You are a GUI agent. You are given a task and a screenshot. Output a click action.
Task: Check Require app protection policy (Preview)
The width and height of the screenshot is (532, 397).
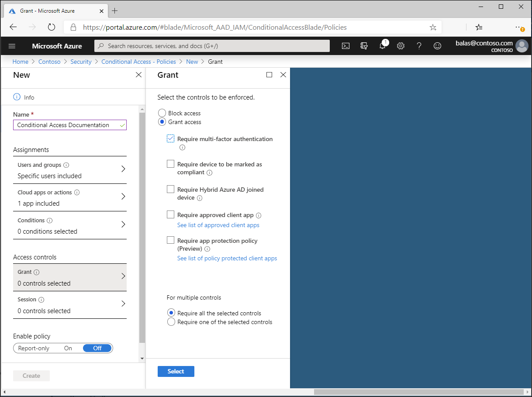coord(171,240)
